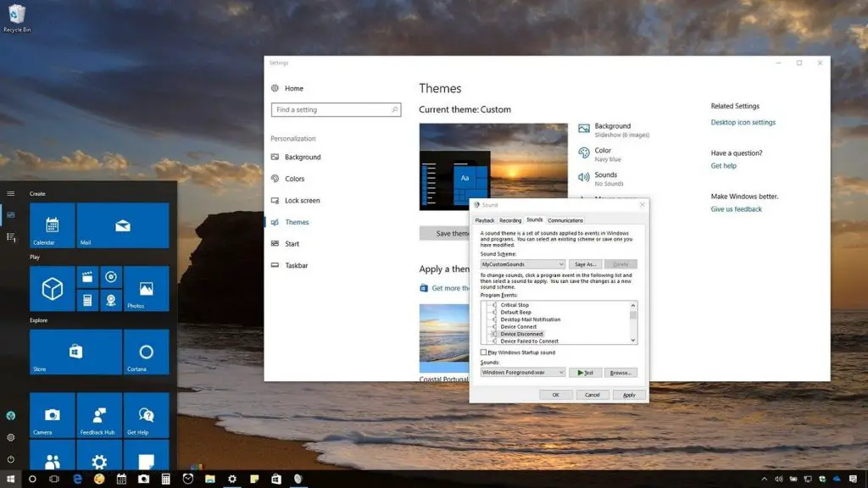Click the Test sound button
Viewport: 868px width, 488px height.
pos(585,372)
